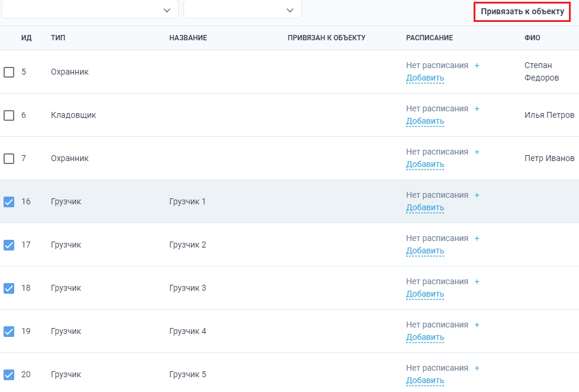Click the НАЗВАНИЕ column header
The image size is (579, 392).
tap(188, 38)
